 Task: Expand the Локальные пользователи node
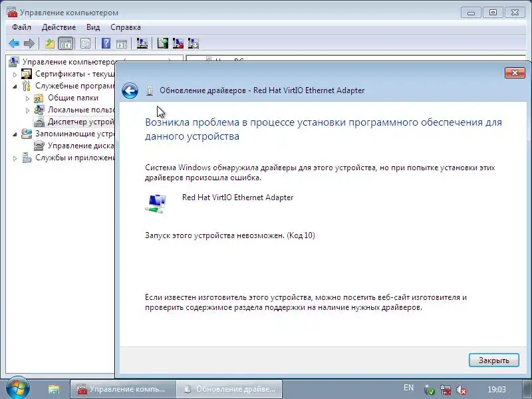[27, 110]
